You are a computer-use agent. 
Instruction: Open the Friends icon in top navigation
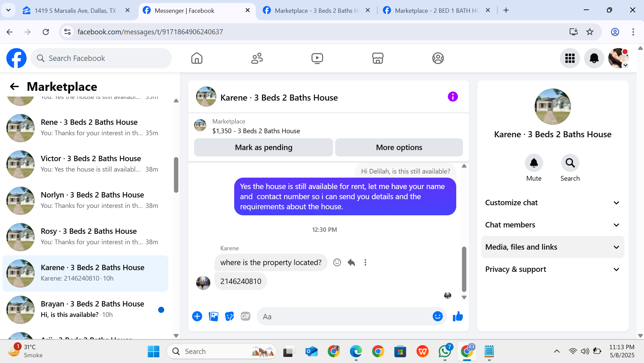coord(257,58)
